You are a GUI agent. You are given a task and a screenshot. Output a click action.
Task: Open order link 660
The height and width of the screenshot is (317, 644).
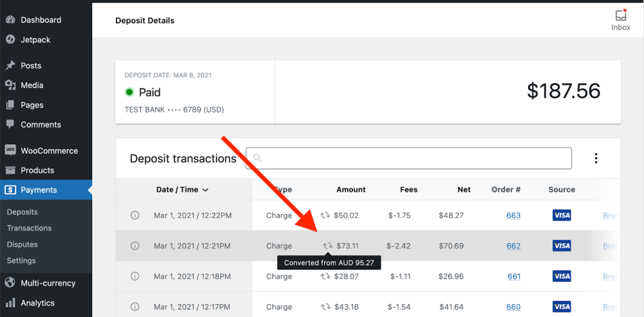pos(513,307)
